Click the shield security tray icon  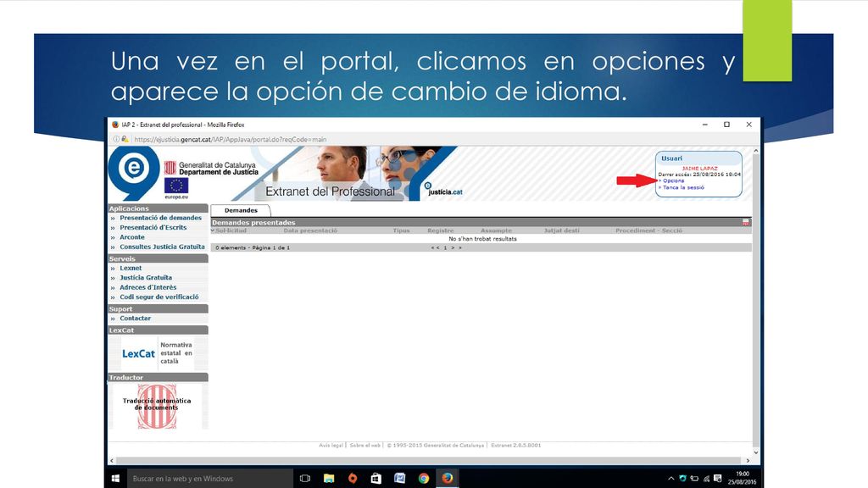coord(682,479)
